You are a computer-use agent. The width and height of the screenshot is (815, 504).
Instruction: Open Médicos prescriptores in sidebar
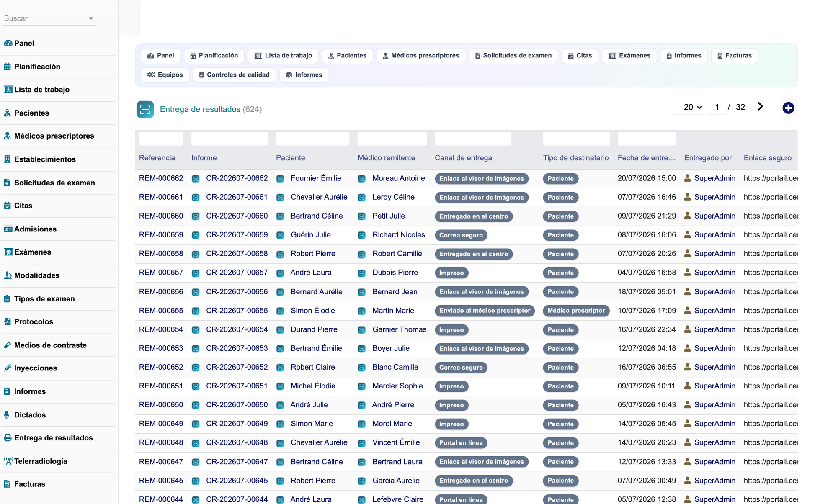tap(54, 136)
